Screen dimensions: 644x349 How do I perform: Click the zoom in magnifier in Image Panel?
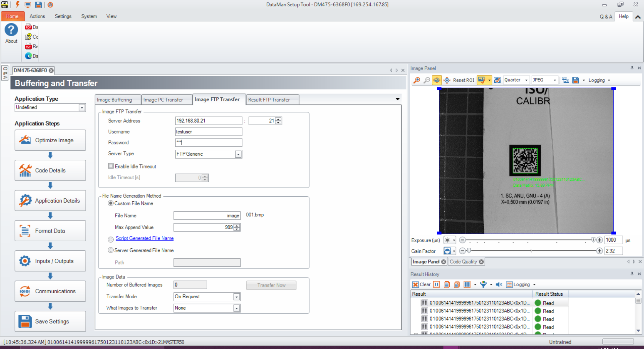(x=417, y=80)
